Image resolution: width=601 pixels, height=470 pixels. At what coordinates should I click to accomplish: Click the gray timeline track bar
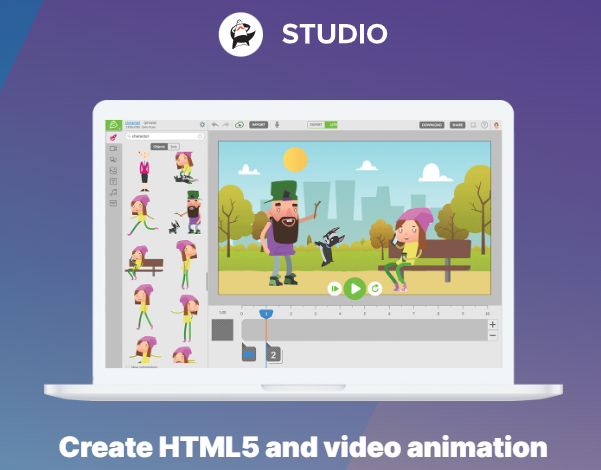coord(365,330)
